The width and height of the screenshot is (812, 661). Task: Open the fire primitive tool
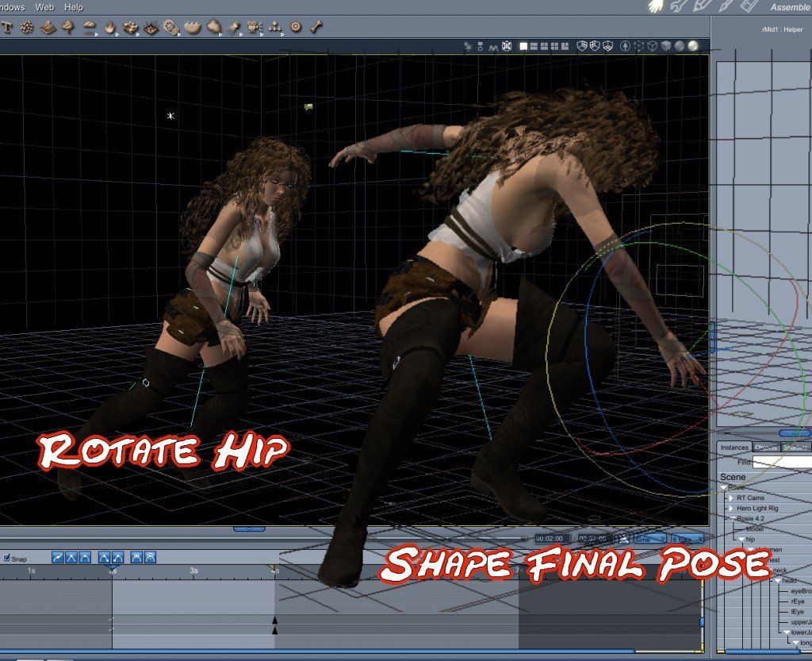[x=109, y=28]
